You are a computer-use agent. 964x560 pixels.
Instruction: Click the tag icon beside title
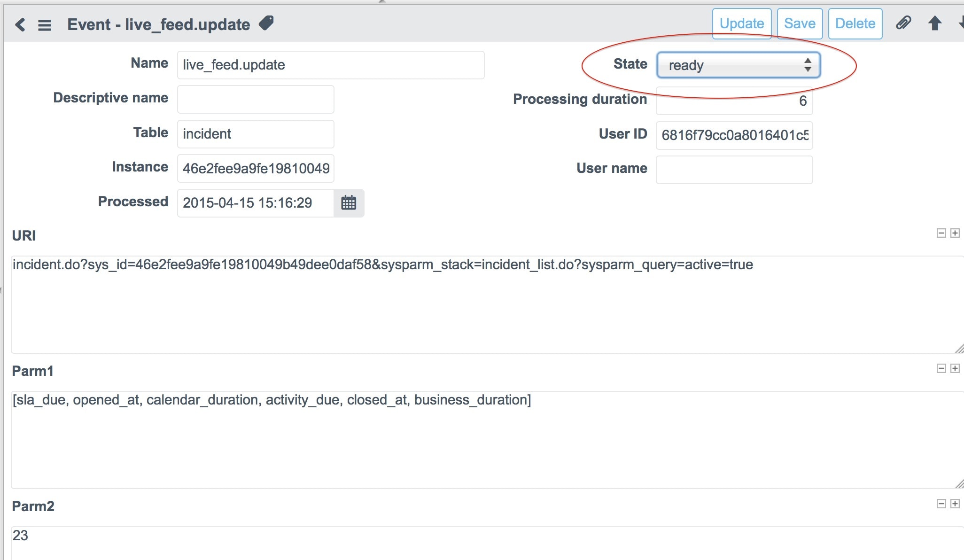(x=266, y=23)
